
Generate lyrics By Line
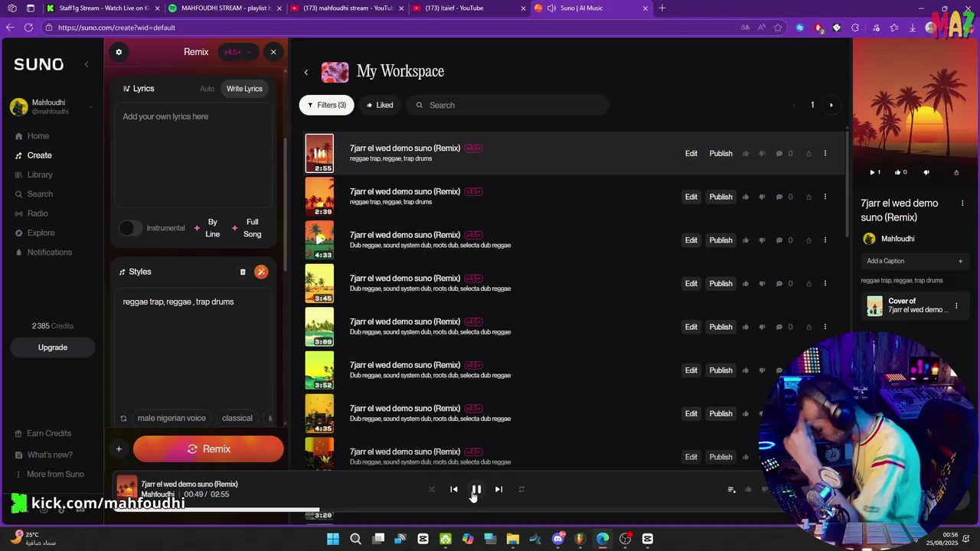coord(207,228)
